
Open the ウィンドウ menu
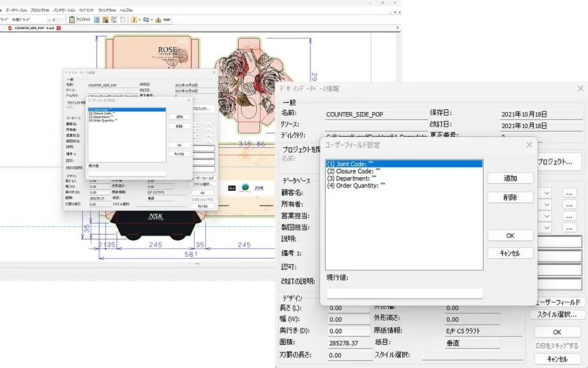click(107, 10)
